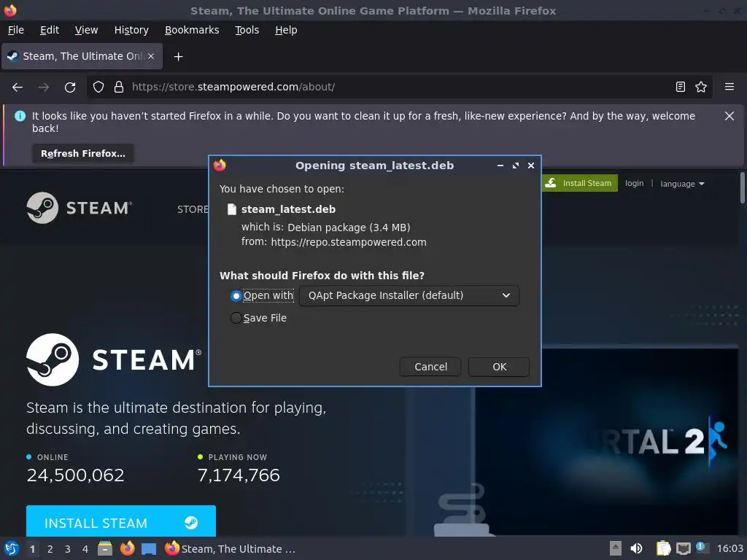Cancel the steam_latest.deb download dialog
This screenshot has height=560, width=747.
(x=430, y=367)
